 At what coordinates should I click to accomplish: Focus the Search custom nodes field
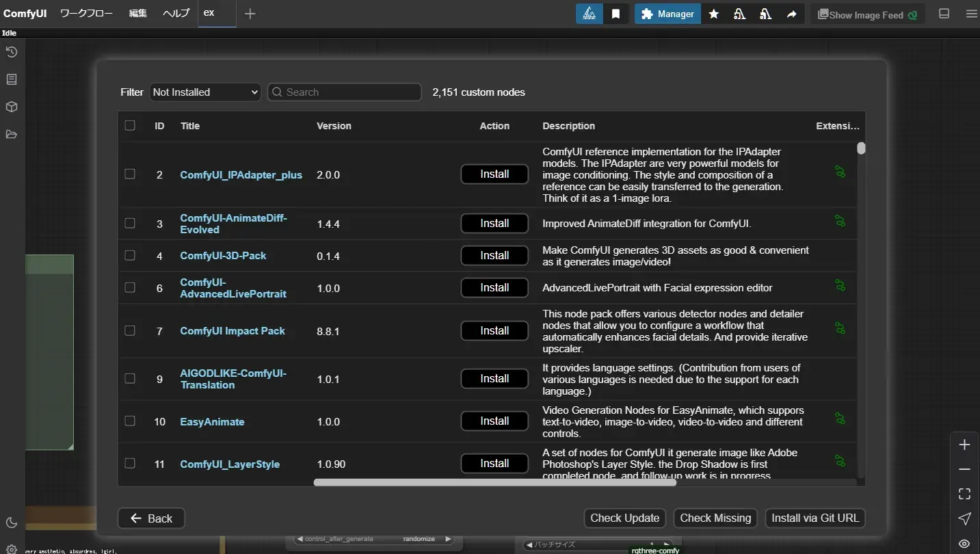344,92
